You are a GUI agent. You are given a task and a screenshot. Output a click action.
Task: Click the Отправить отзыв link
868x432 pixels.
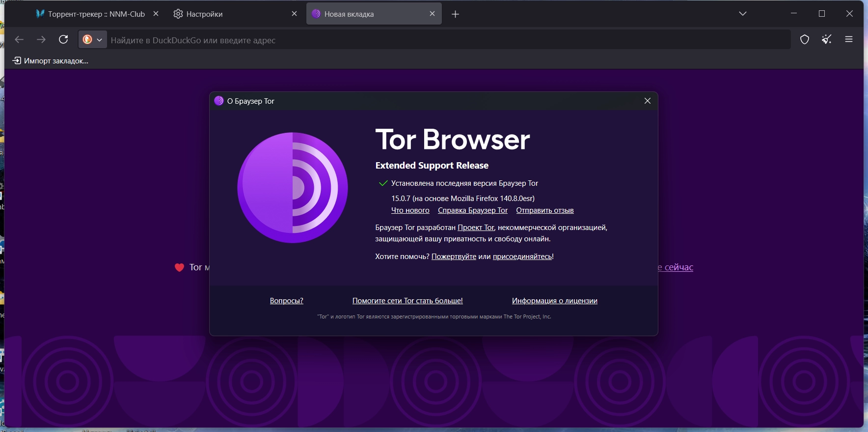pyautogui.click(x=545, y=210)
